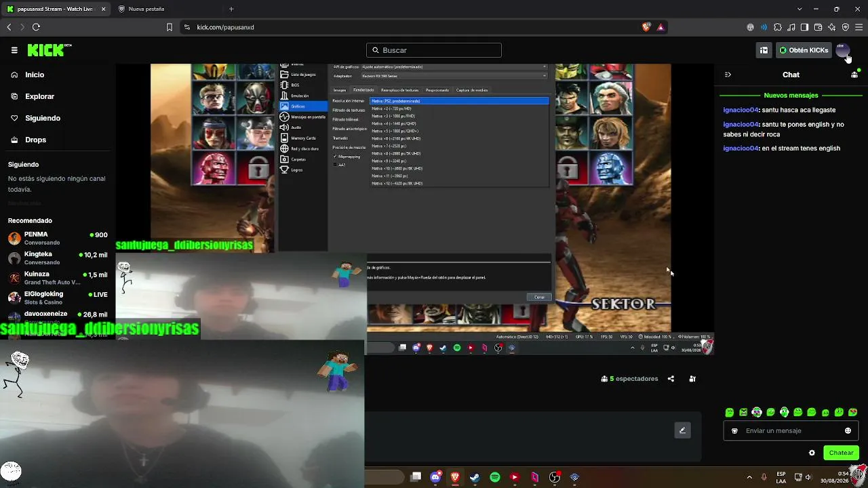Screen dimensions: 868x488
Task: Open chat settings gear icon
Action: [812, 453]
